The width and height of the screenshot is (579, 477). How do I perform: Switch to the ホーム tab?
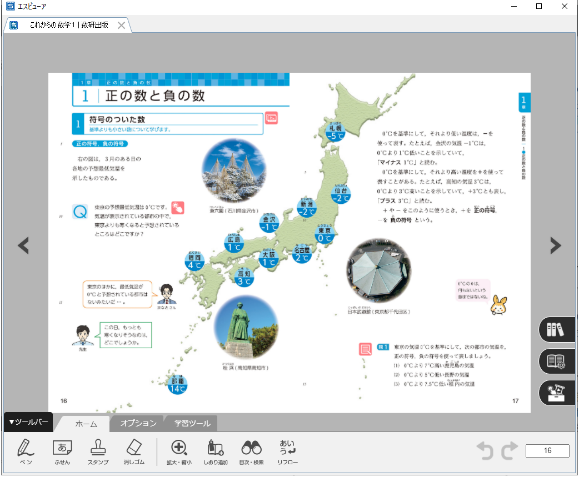[x=86, y=424]
